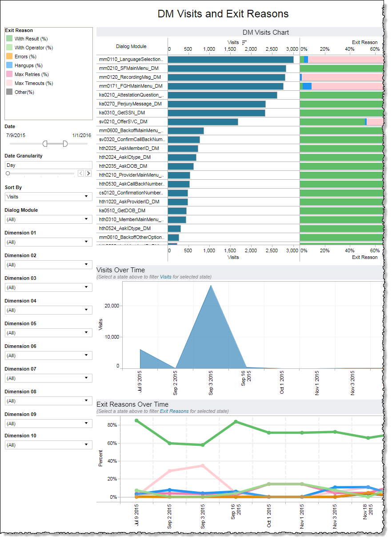
Task: Expand the Dimension 05 filter
Action: (x=48, y=333)
